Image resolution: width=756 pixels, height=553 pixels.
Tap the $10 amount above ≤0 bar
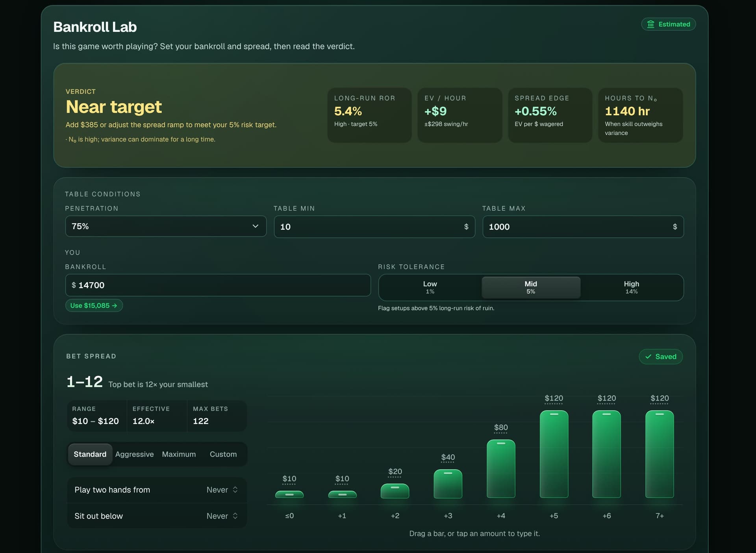tap(289, 479)
